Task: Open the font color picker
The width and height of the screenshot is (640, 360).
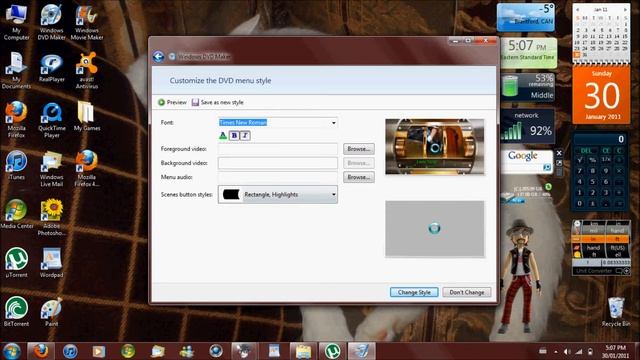Action: 223,136
